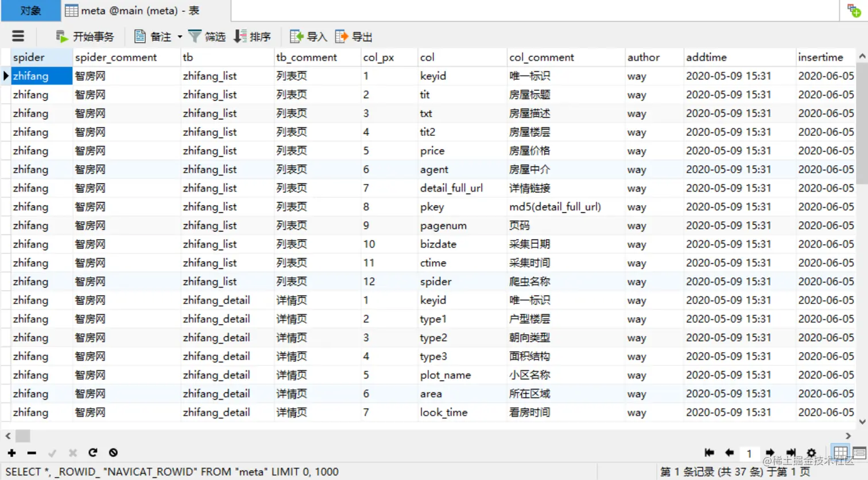Sort by spider column header
Screen dimensions: 868x480
tap(41, 57)
